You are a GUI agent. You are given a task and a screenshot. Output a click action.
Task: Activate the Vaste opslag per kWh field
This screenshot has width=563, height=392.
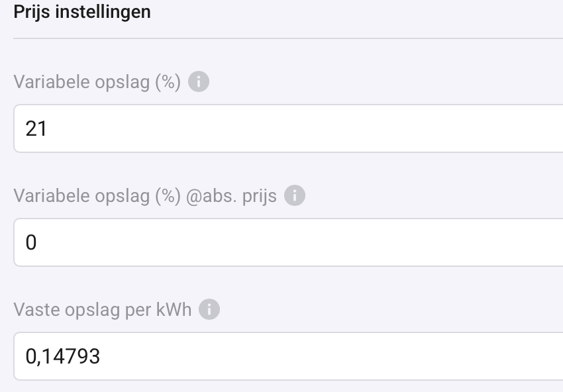[288, 356]
